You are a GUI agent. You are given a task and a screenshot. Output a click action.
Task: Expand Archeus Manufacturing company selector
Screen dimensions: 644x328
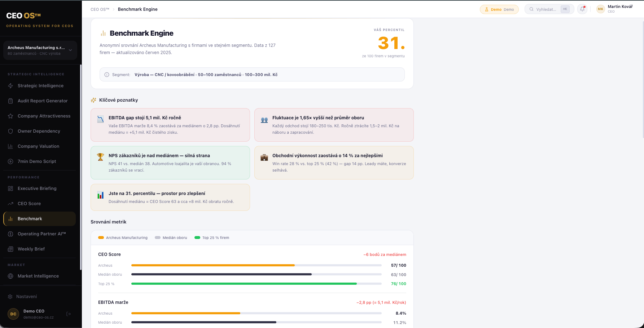point(40,50)
